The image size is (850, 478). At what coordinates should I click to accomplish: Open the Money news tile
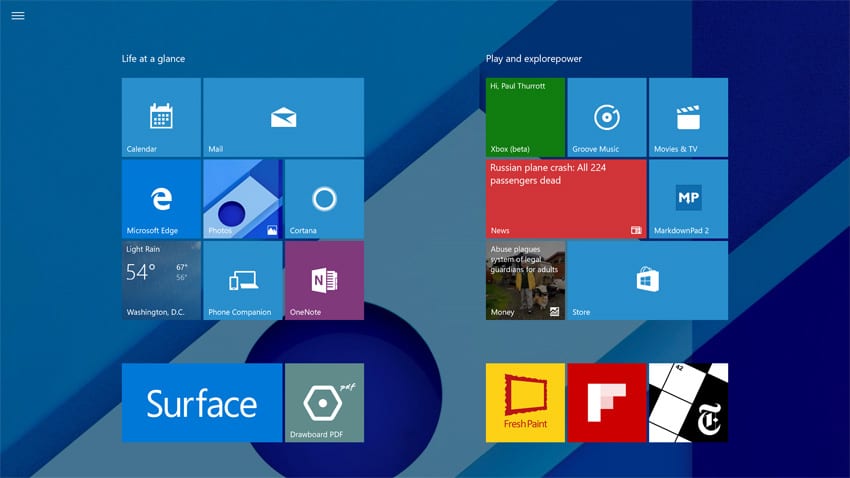pyautogui.click(x=525, y=280)
